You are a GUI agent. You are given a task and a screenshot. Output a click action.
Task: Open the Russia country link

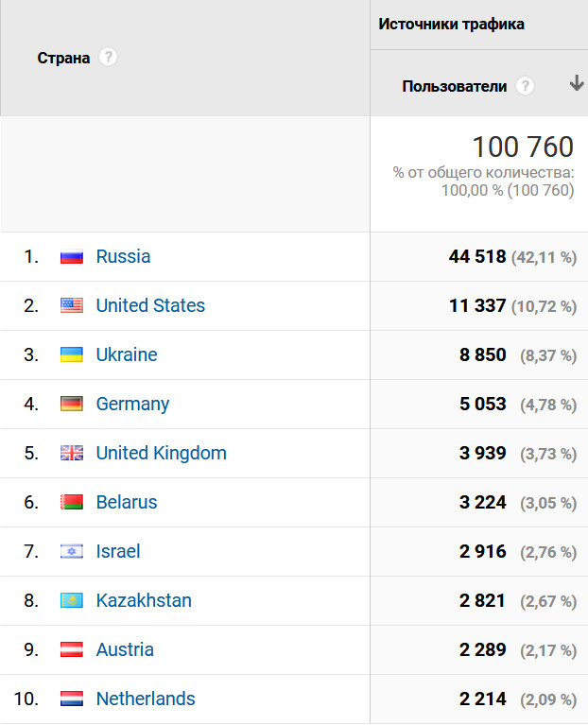(123, 256)
